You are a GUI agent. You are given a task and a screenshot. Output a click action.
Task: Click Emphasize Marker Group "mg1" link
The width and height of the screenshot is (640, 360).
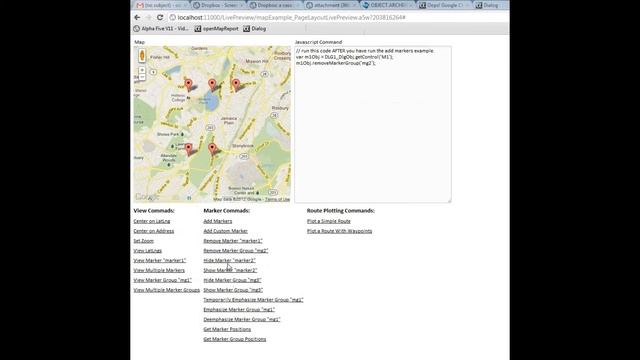[239, 309]
